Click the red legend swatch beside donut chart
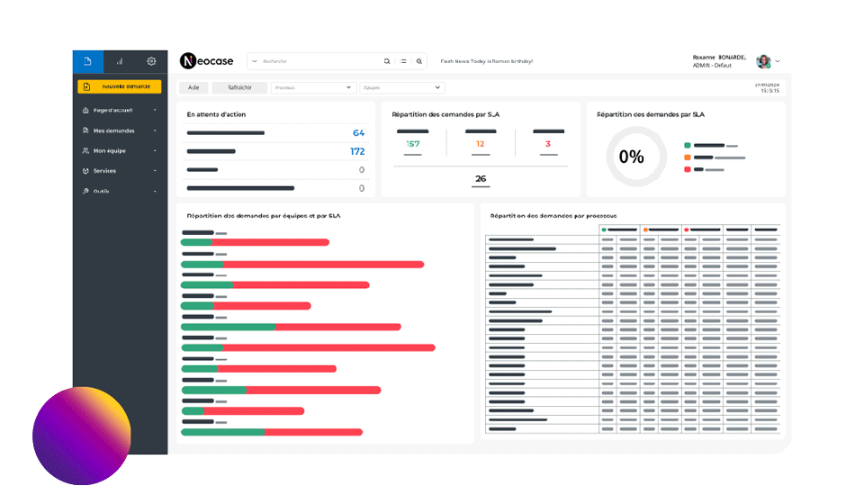The width and height of the screenshot is (864, 504). (x=687, y=170)
